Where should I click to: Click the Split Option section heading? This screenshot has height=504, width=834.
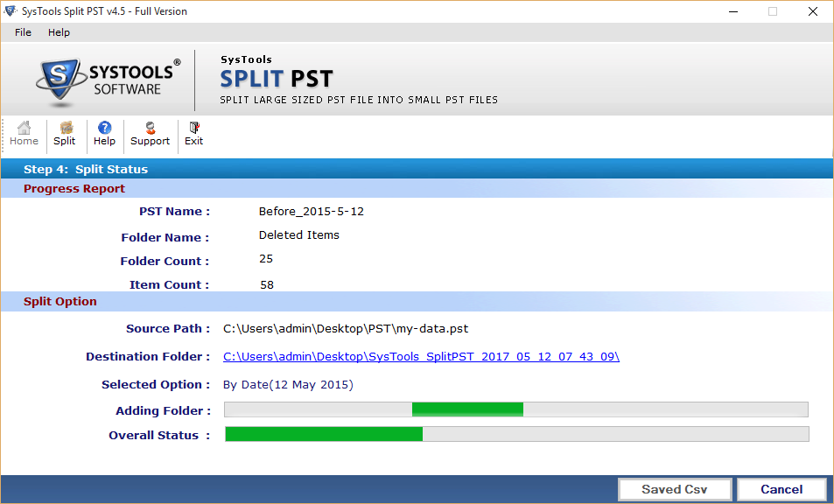click(x=60, y=302)
